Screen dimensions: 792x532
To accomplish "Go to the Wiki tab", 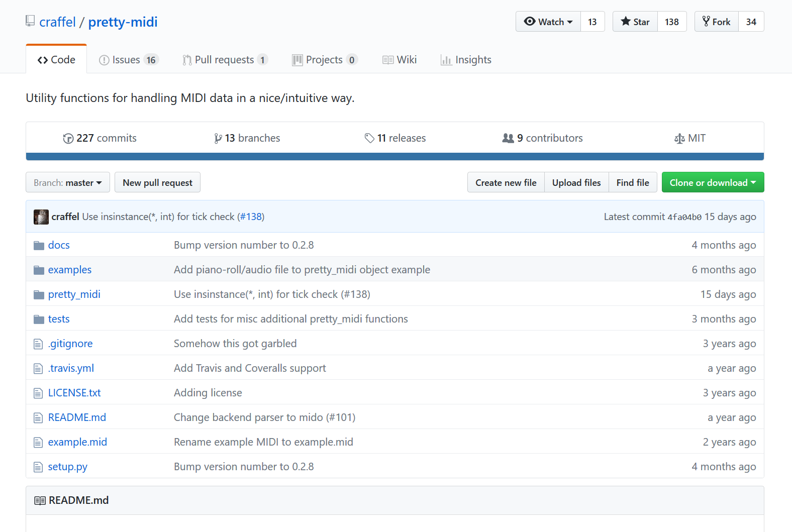I will point(400,60).
